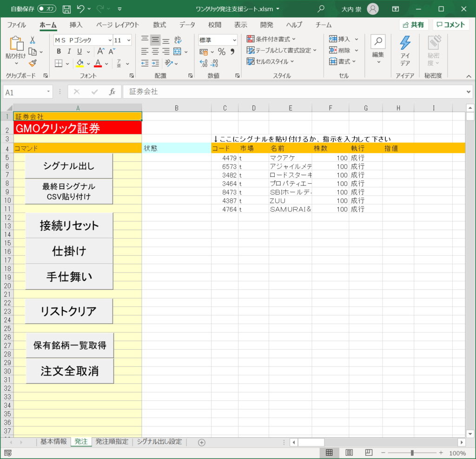The image size is (476, 459).
Task: Copy the selection to clipboard
Action: coord(33,52)
